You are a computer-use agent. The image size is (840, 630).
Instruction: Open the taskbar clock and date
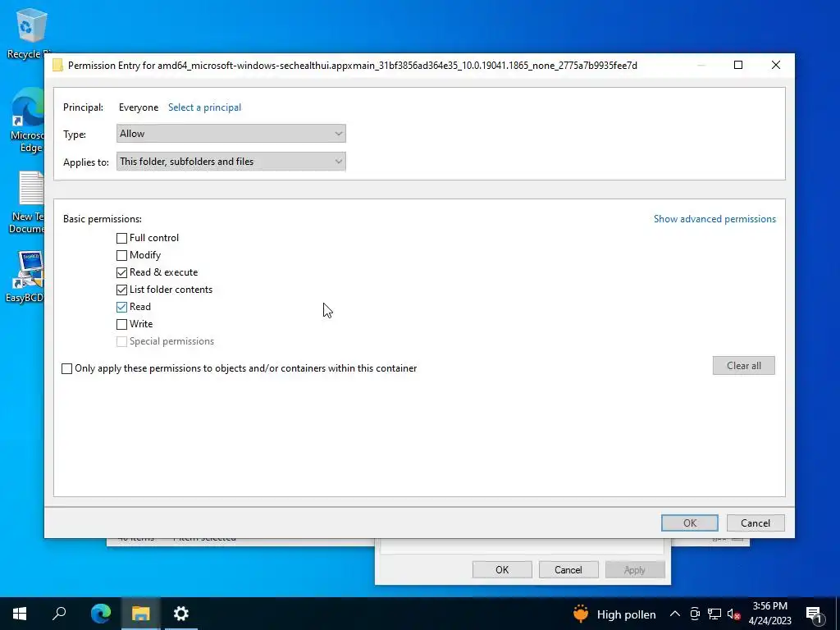(769, 614)
